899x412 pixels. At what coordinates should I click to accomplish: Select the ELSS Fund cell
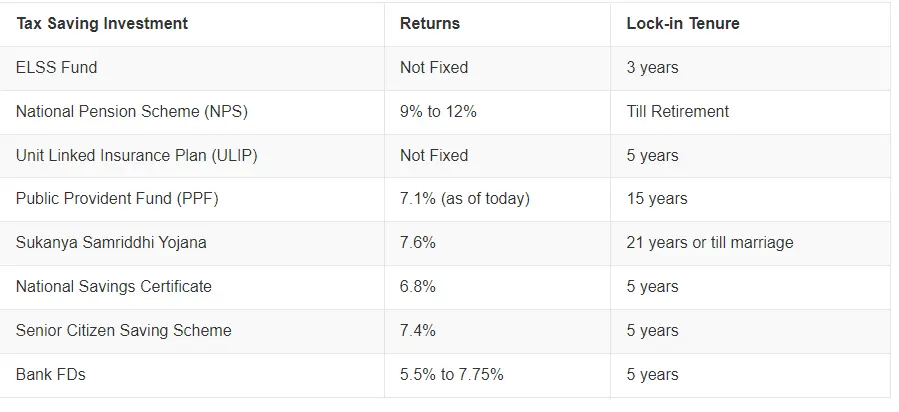(57, 68)
